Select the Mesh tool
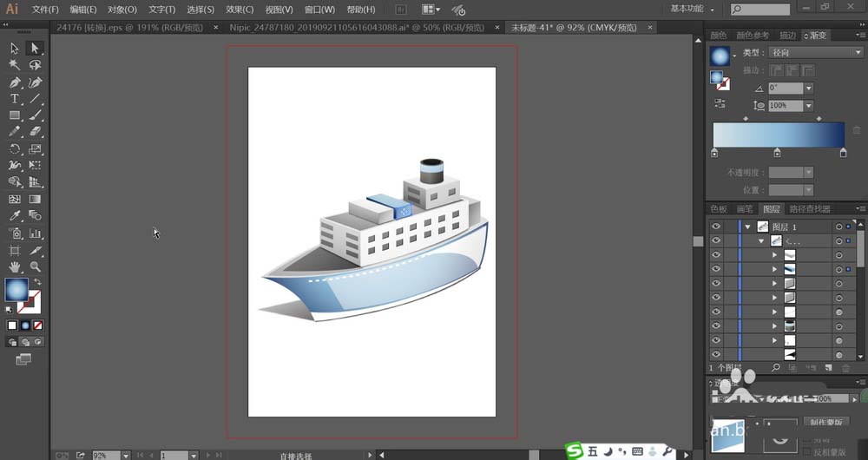The width and height of the screenshot is (868, 460). 15,199
